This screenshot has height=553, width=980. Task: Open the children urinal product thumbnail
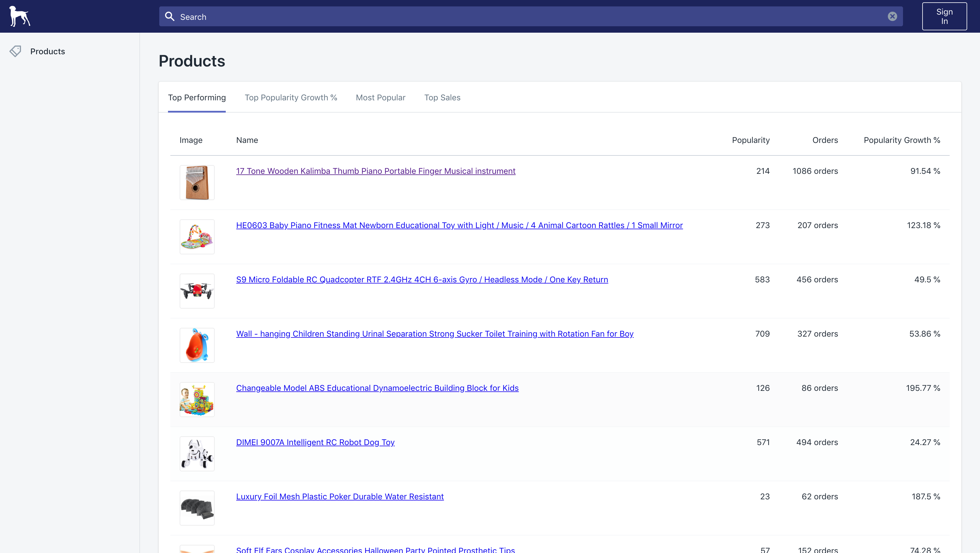197,345
